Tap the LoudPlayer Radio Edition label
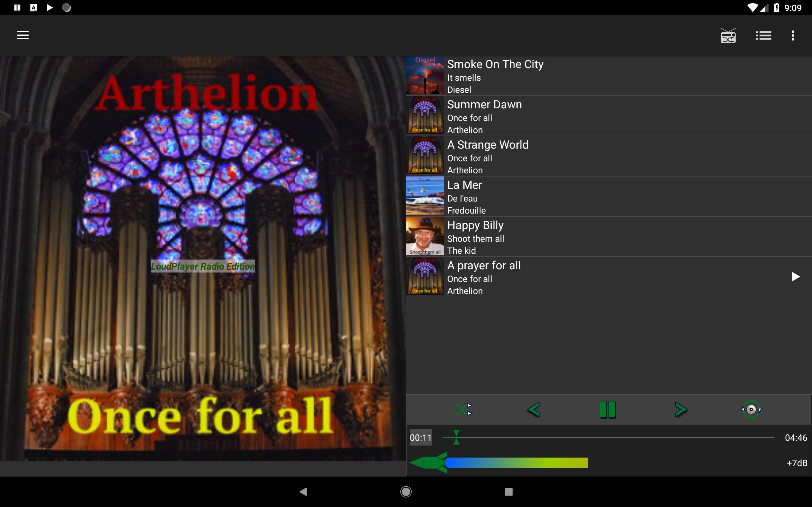 [203, 266]
